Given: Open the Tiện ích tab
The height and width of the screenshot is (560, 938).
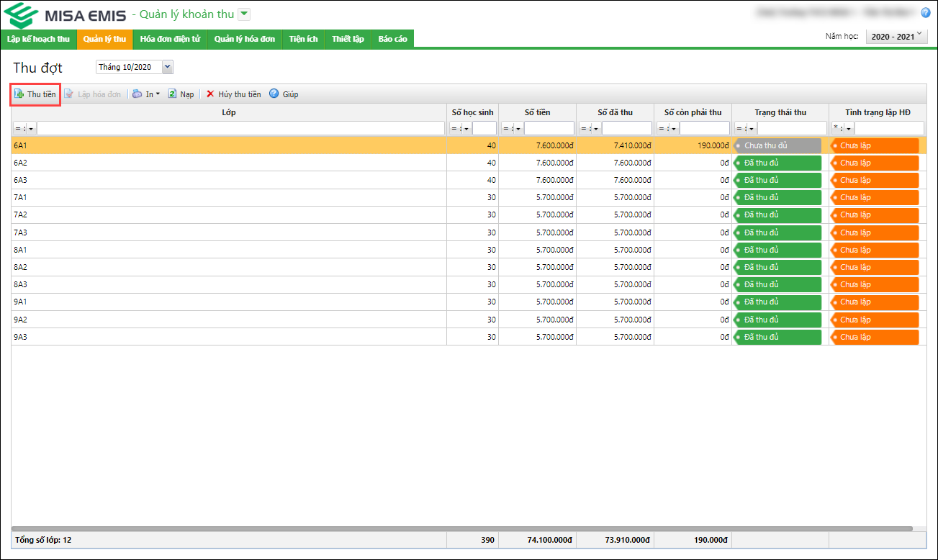Looking at the screenshot, I should (303, 39).
